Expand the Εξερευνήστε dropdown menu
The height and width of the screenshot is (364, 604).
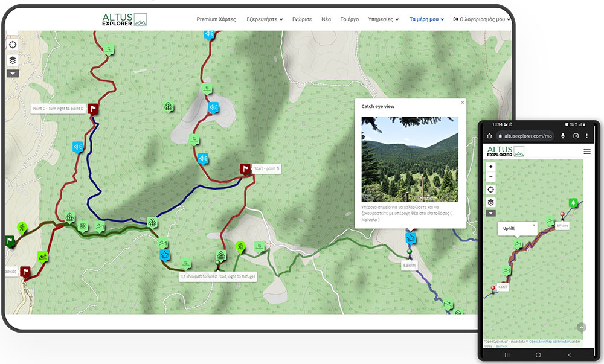pyautogui.click(x=265, y=19)
